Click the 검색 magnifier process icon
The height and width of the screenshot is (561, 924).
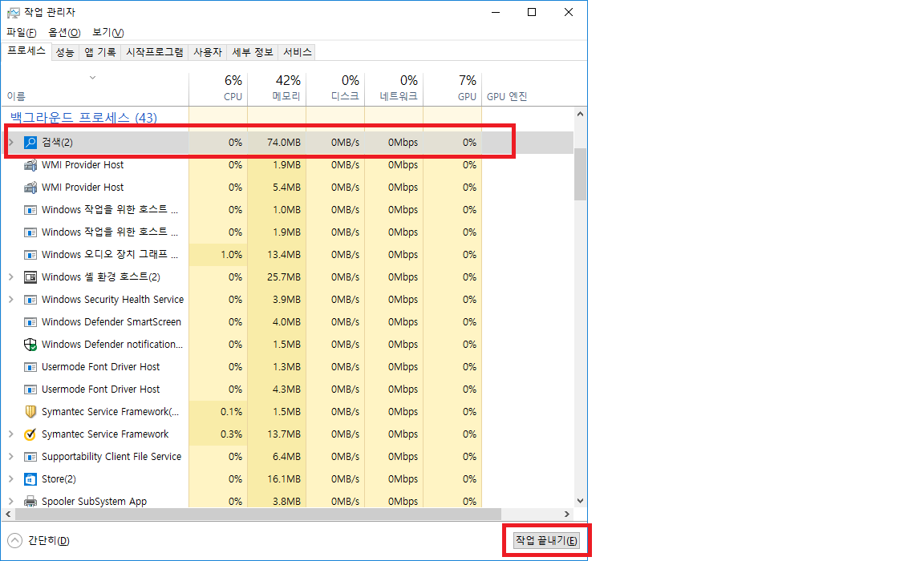click(30, 143)
